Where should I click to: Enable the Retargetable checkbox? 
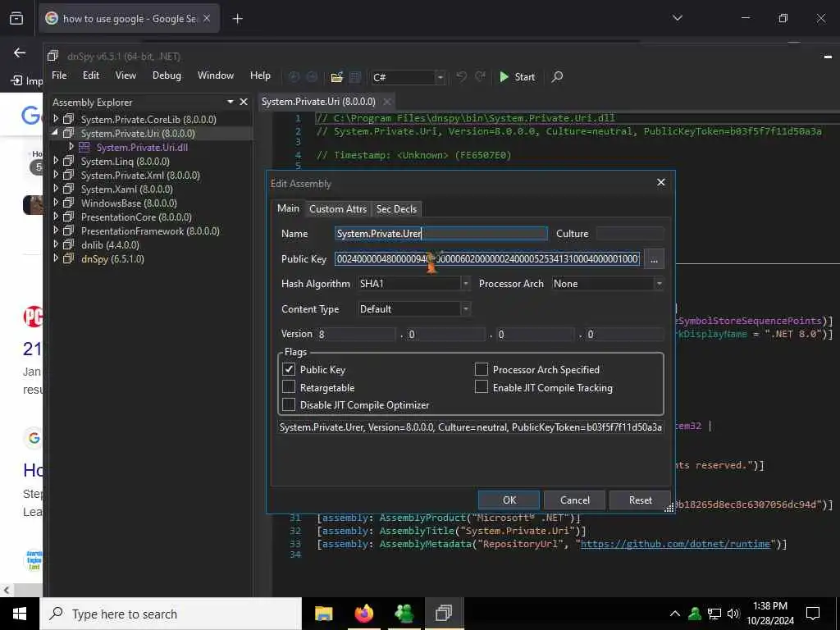[x=289, y=387]
